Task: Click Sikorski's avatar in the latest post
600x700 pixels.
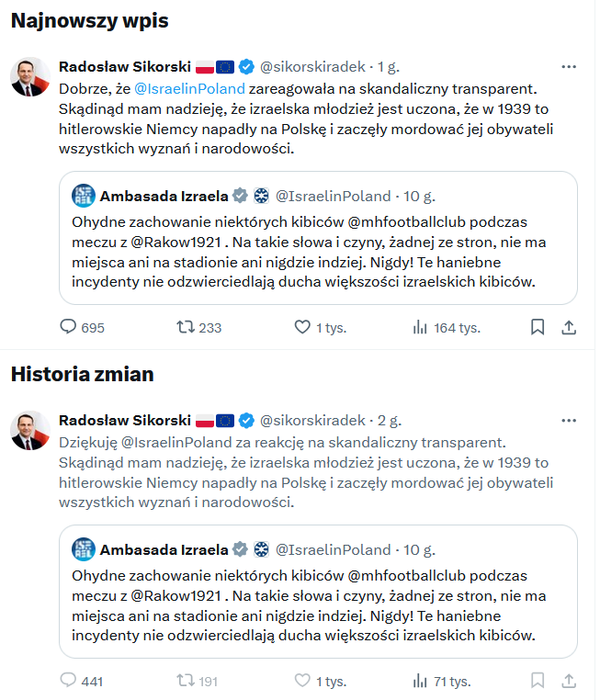Action: (30, 77)
